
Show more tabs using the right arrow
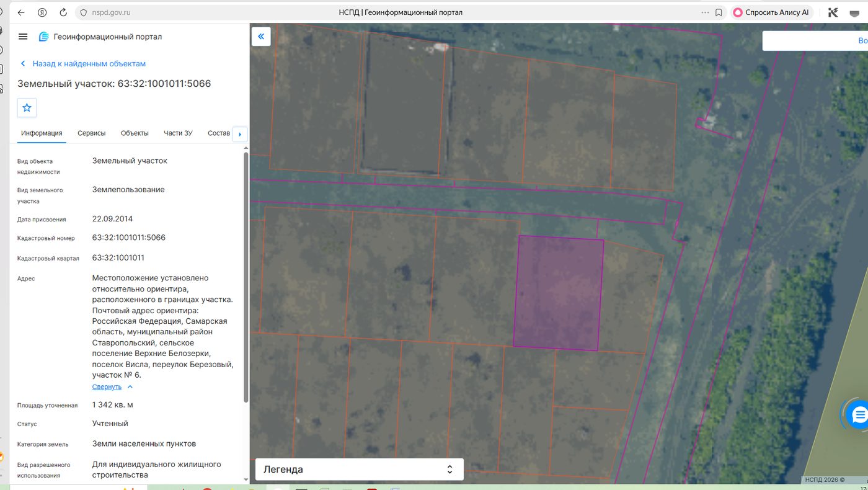pyautogui.click(x=240, y=134)
